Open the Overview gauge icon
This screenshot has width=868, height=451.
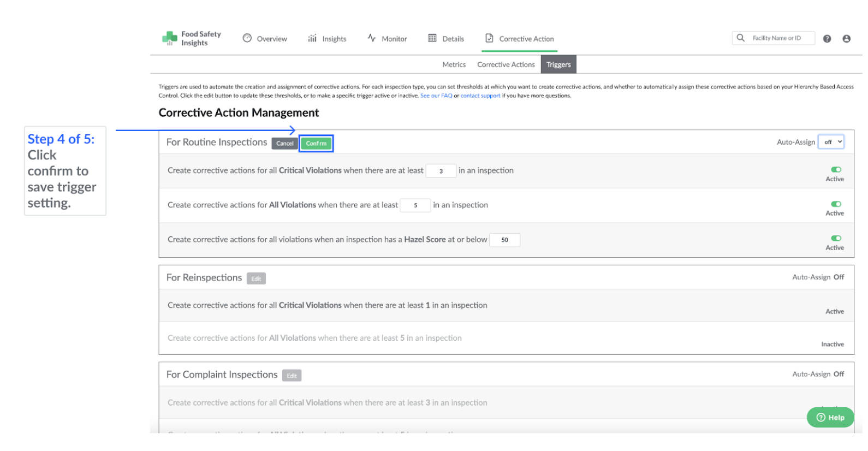(247, 38)
